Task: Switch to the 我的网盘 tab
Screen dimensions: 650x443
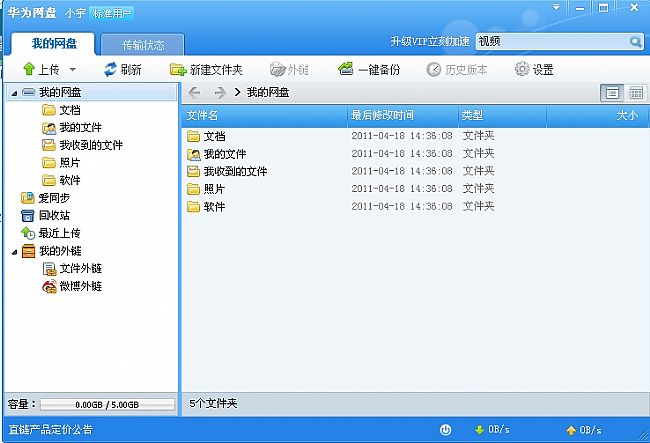Action: tap(53, 44)
